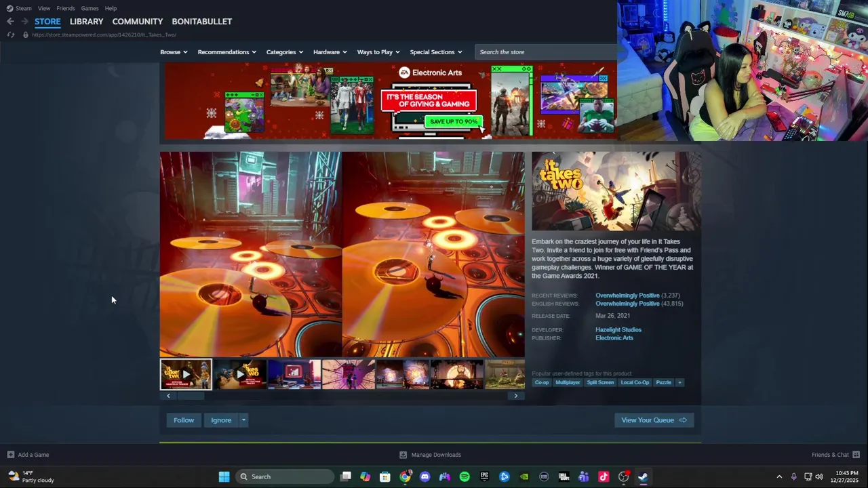Expand the Hardware dropdown

point(330,52)
